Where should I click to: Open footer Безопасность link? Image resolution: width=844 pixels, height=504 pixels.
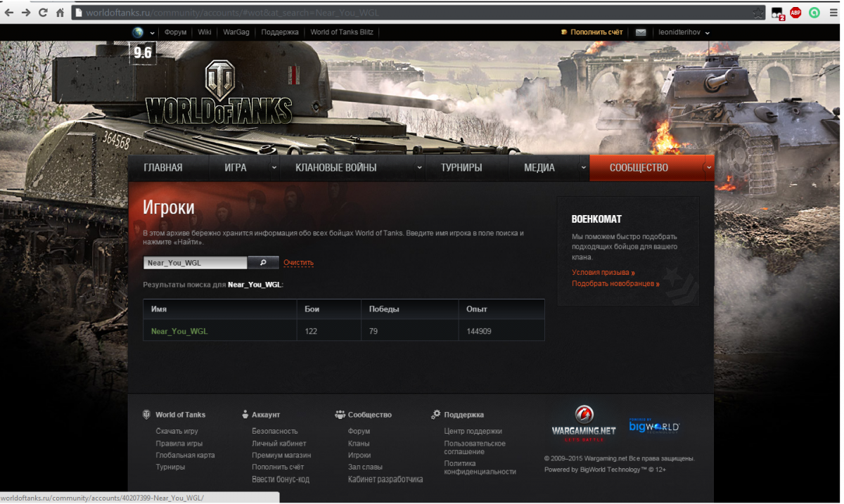275,431
